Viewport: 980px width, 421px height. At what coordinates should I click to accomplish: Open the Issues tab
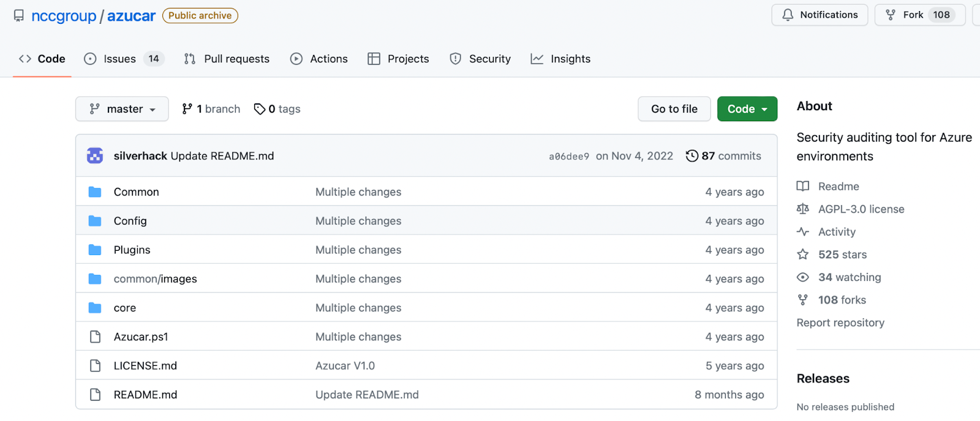tap(124, 59)
